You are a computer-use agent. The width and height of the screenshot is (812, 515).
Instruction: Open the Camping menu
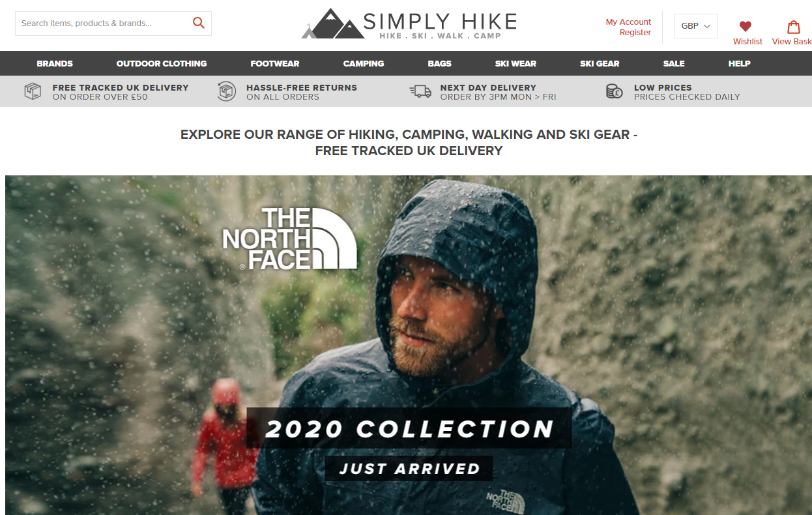pyautogui.click(x=364, y=63)
